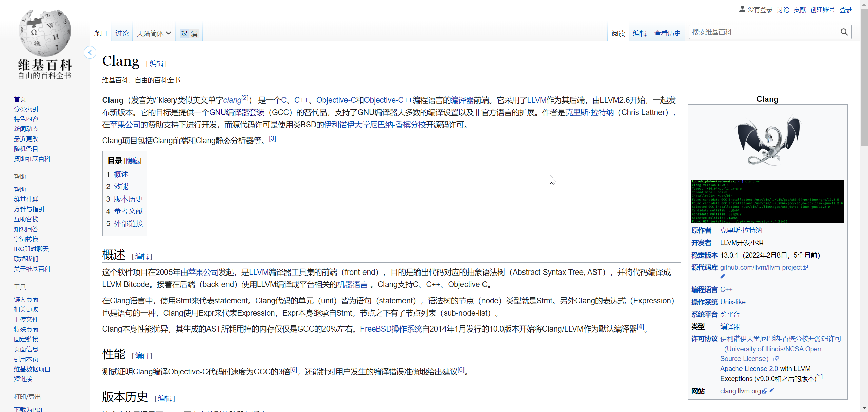The width and height of the screenshot is (868, 412).
Task: Open the 讨论 link in the top user bar
Action: pos(783,10)
